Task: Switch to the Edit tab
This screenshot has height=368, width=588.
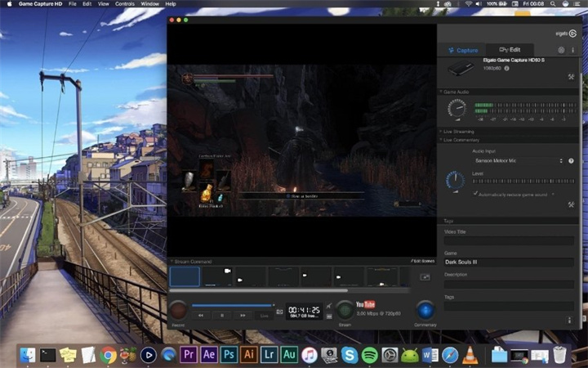Action: [510, 50]
